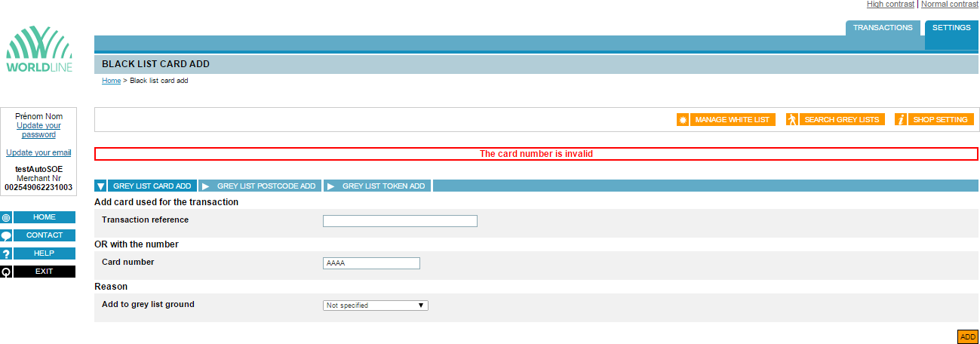Viewport: 980px width, 344px height.
Task: Click the Home breadcrumb link
Action: (x=111, y=81)
